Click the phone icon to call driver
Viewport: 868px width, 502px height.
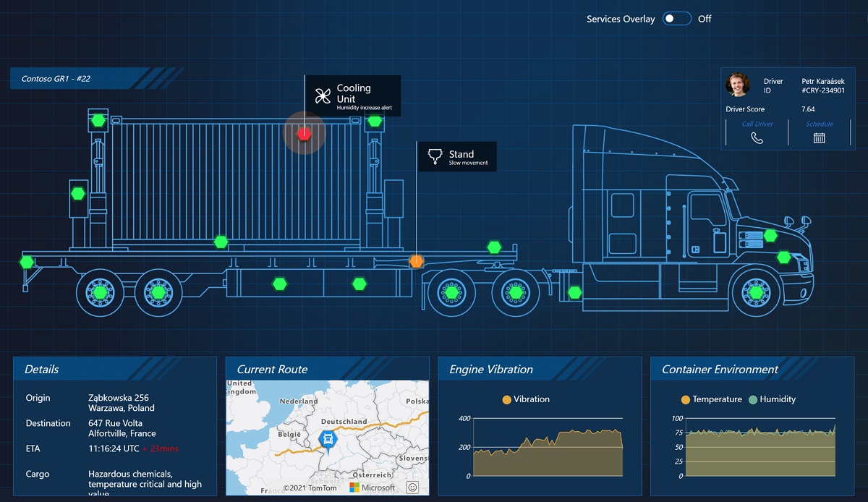757,137
